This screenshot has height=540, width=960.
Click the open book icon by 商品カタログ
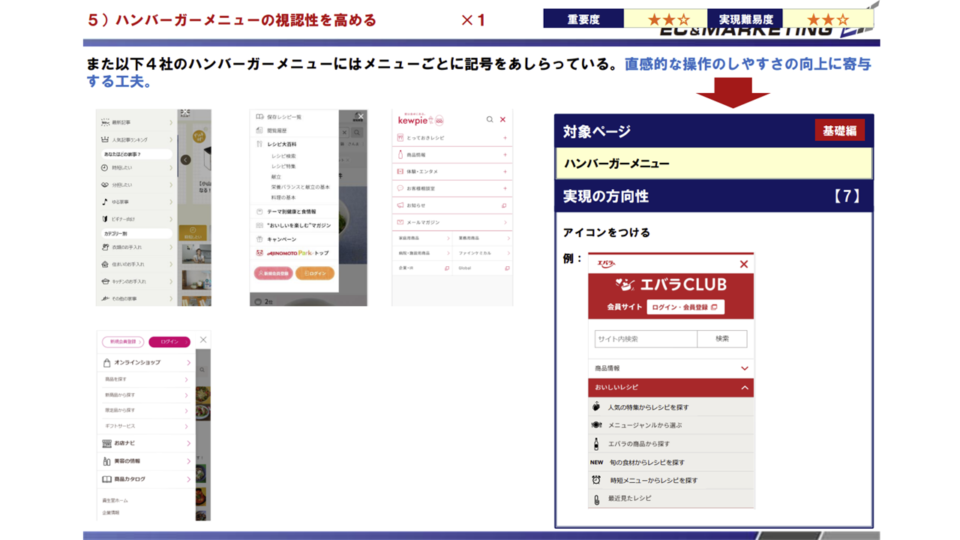107,479
